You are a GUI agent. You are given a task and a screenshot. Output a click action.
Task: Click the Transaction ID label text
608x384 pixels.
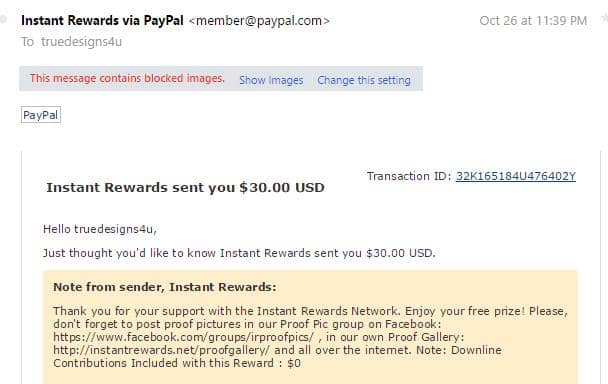coord(409,176)
